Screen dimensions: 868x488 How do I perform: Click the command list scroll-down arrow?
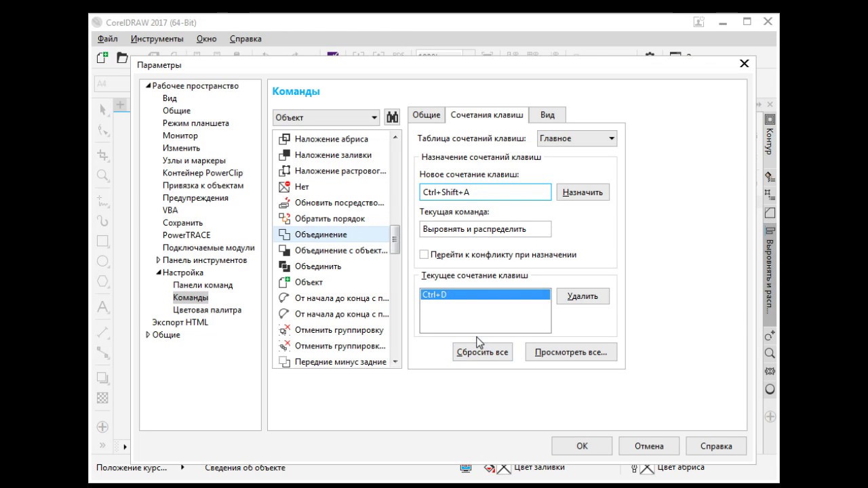(x=395, y=362)
